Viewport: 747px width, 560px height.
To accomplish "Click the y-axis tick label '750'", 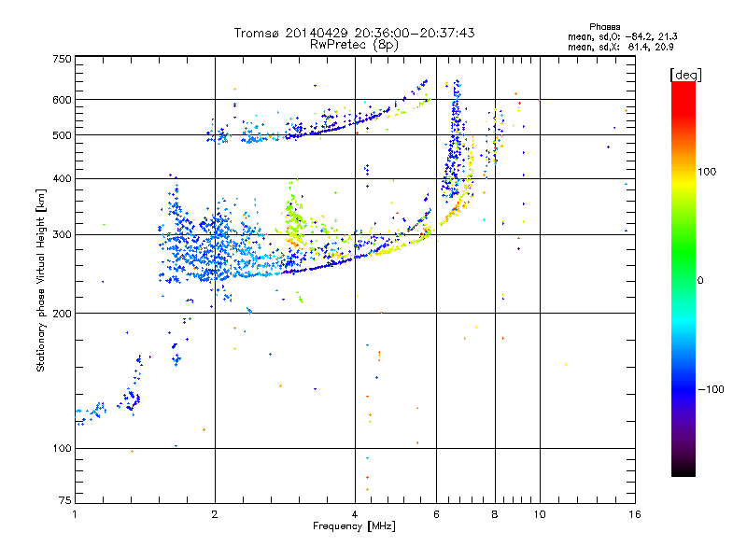I will click(63, 59).
